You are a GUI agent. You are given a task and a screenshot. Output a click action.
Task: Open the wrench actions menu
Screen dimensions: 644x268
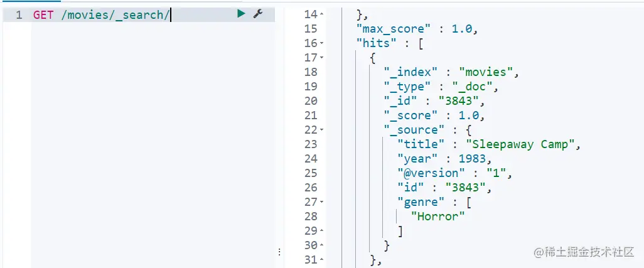click(258, 14)
